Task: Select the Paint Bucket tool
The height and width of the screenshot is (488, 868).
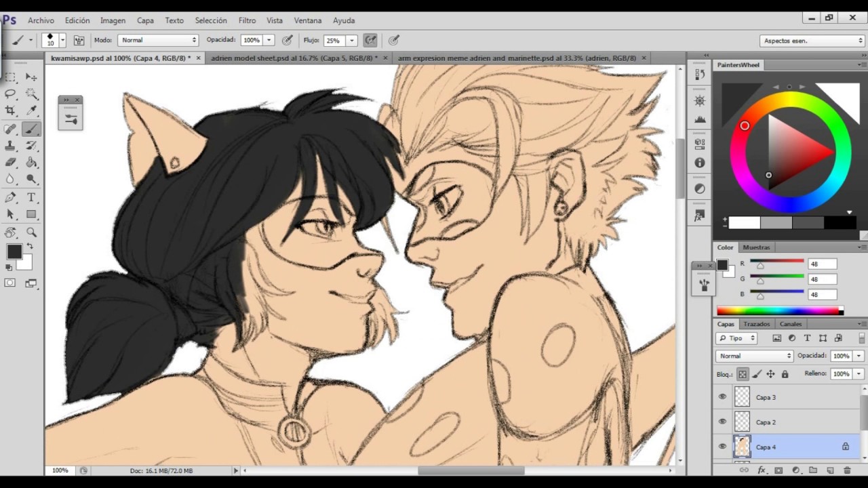Action: (x=31, y=163)
